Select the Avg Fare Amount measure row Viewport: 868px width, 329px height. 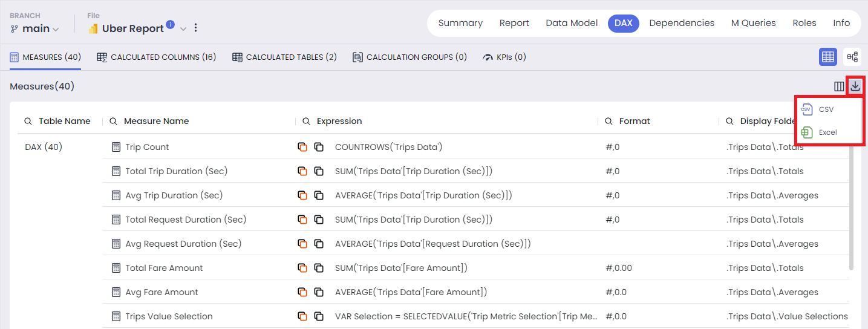[x=476, y=292]
